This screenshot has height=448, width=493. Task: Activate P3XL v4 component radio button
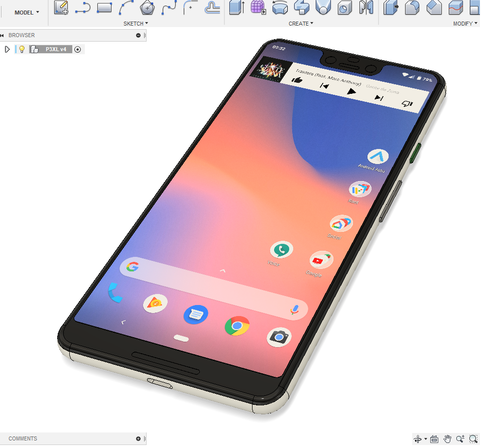tap(78, 49)
